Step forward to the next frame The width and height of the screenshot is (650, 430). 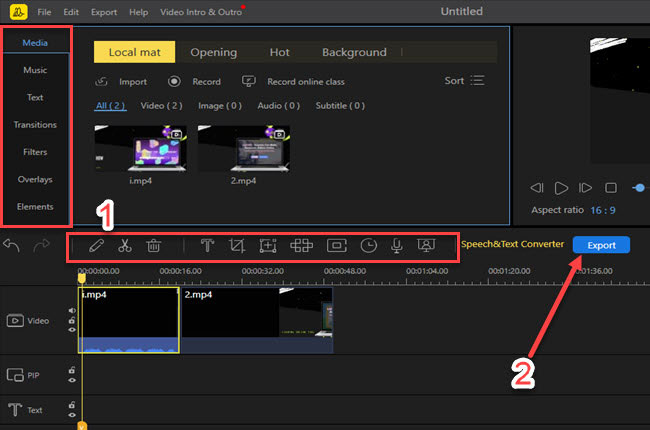[x=585, y=188]
